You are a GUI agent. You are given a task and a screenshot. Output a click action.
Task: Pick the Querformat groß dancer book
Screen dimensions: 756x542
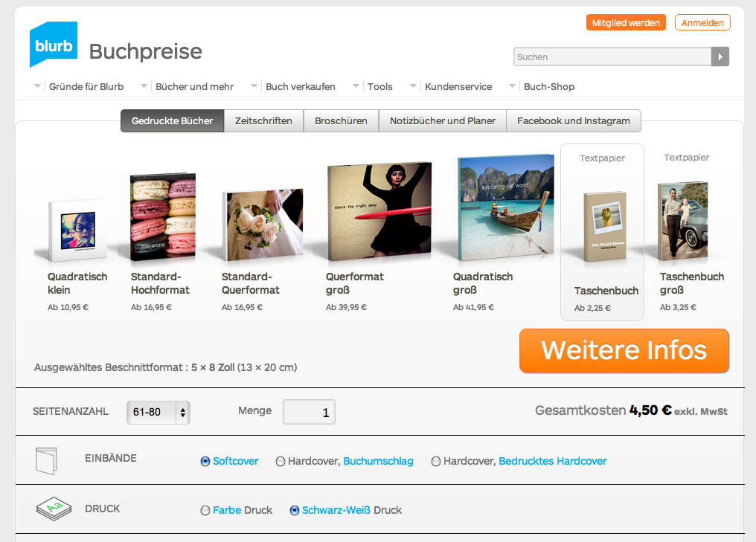379,212
